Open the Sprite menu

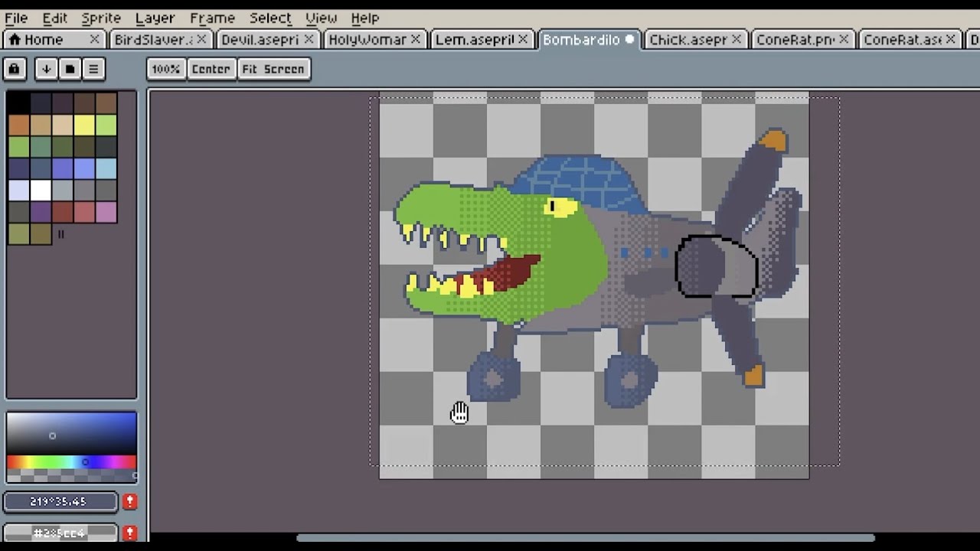(x=100, y=17)
